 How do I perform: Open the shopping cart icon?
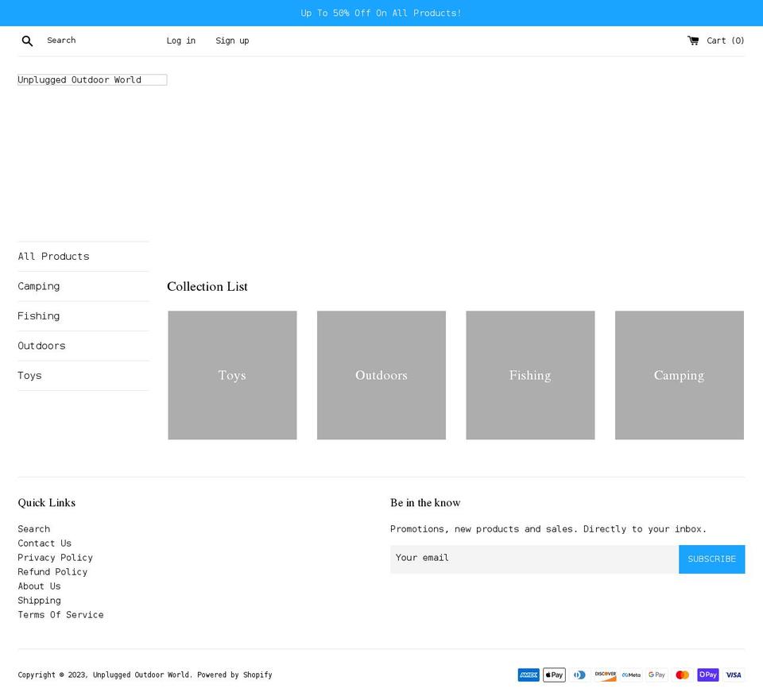coord(692,41)
